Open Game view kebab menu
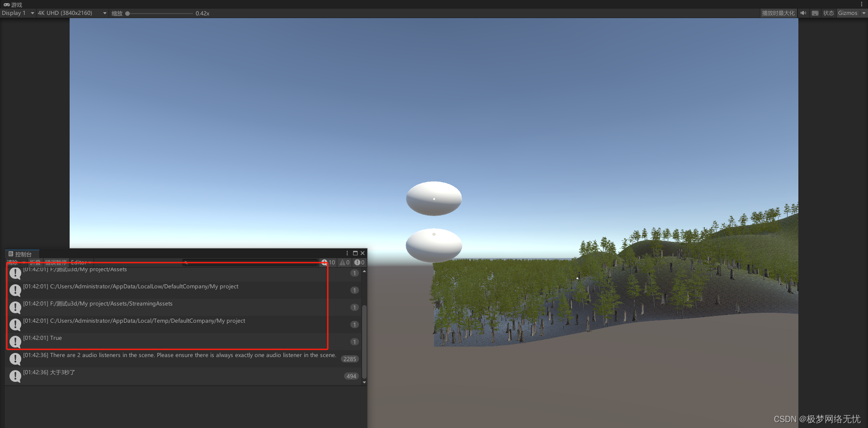Viewport: 868px width, 428px height. click(862, 4)
